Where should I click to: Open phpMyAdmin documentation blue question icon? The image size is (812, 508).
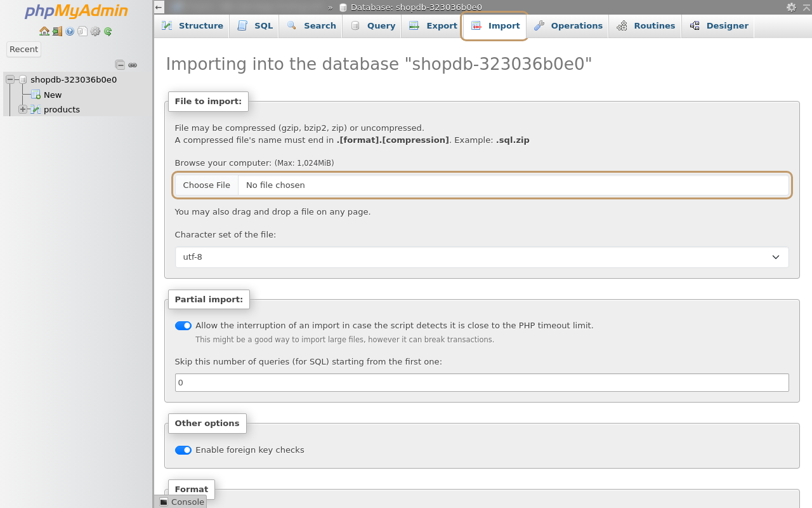click(70, 31)
